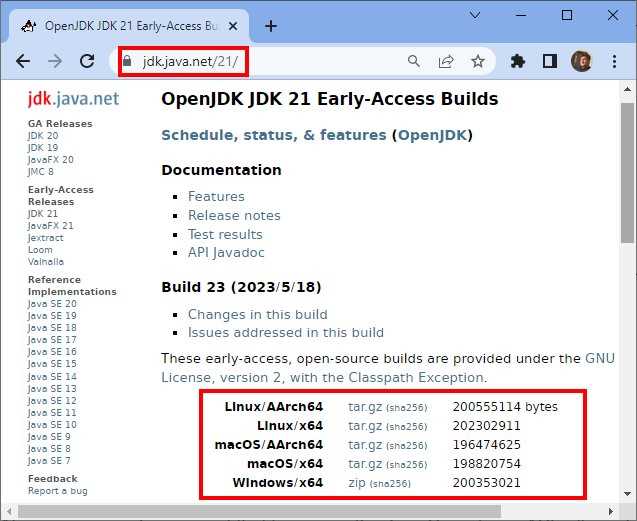Viewport: 637px width, 521px height.
Task: Expand the tab search chevron
Action: [475, 15]
